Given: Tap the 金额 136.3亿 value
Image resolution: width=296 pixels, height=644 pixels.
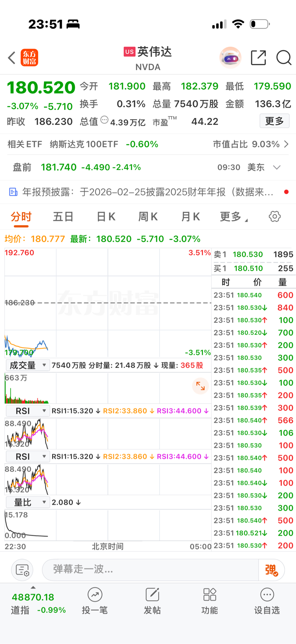Looking at the screenshot, I should (x=273, y=104).
